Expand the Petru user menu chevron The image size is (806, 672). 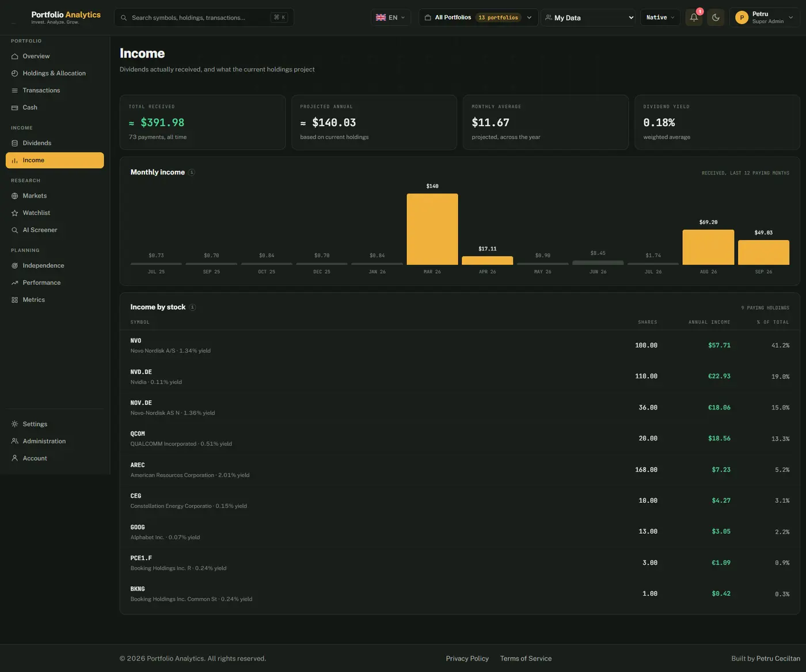[790, 18]
